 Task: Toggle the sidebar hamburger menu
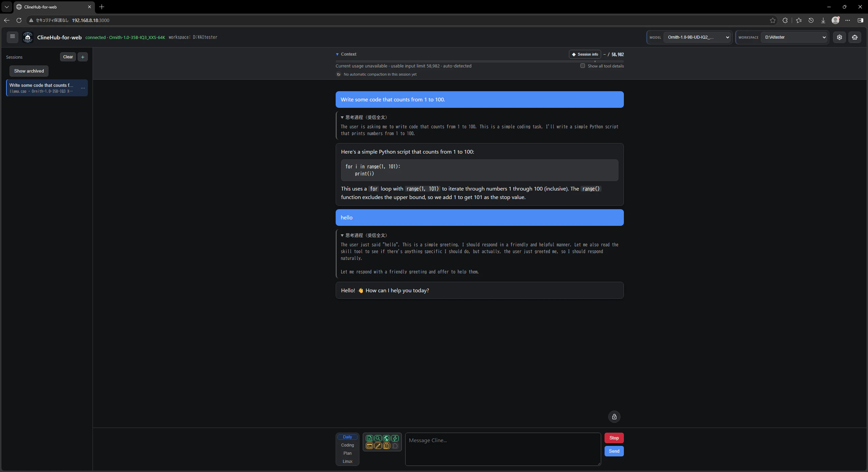coord(13,37)
